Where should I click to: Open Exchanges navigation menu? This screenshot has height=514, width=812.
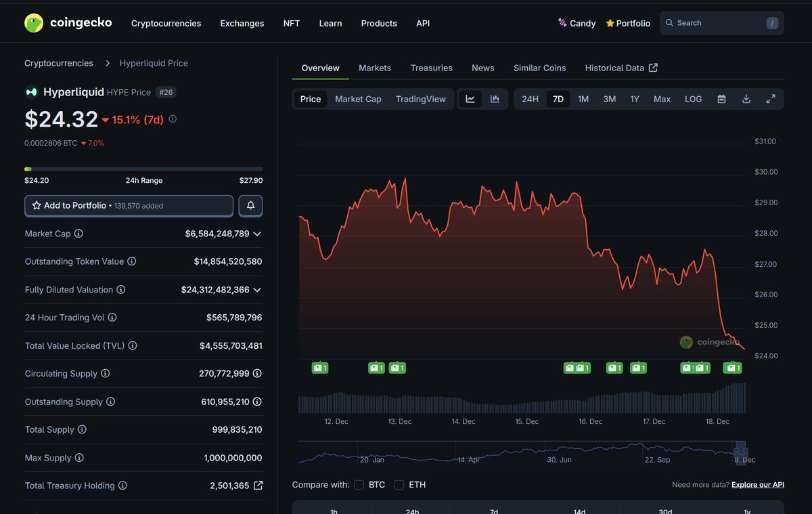pyautogui.click(x=242, y=23)
